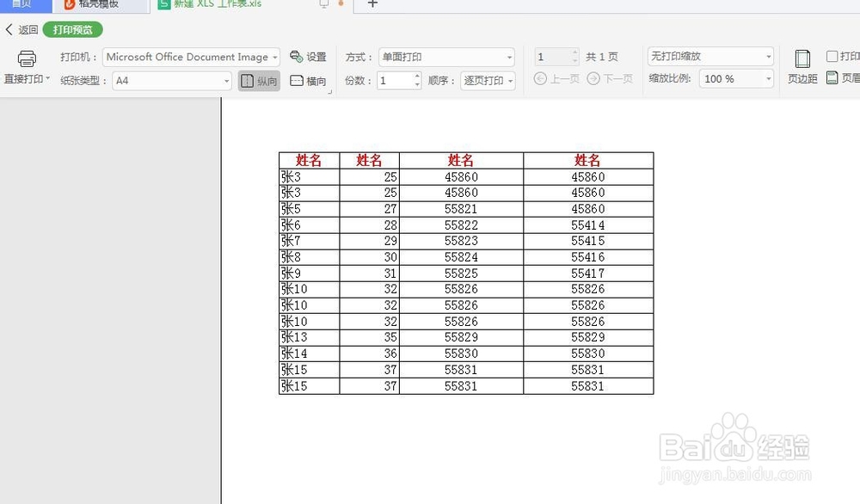Open the 直接打印 dropdown arrow
The width and height of the screenshot is (860, 504).
point(47,79)
